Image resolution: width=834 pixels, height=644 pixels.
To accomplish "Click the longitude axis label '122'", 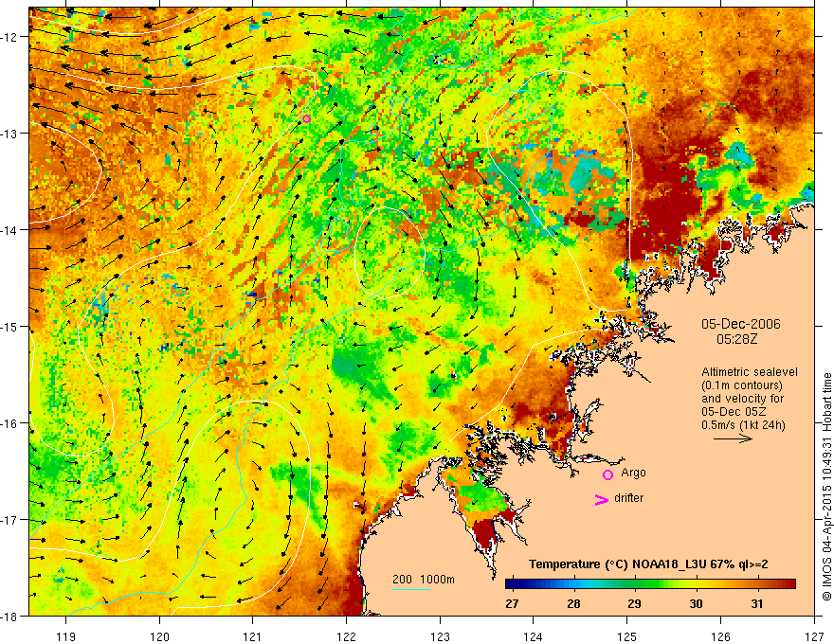I will pyautogui.click(x=346, y=636).
